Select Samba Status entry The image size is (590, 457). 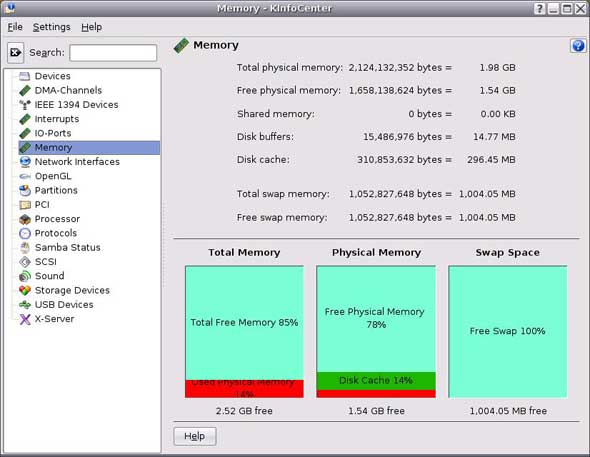pyautogui.click(x=68, y=248)
